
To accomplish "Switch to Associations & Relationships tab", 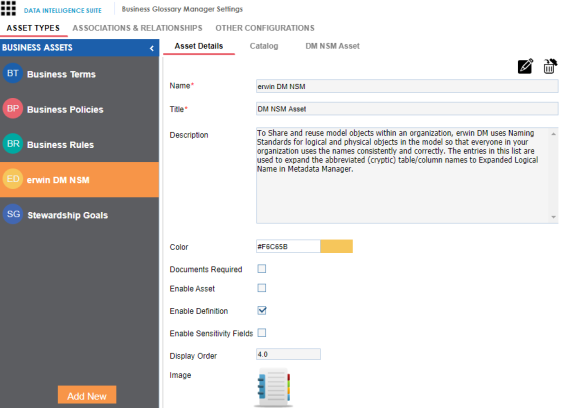I will click(x=137, y=28).
